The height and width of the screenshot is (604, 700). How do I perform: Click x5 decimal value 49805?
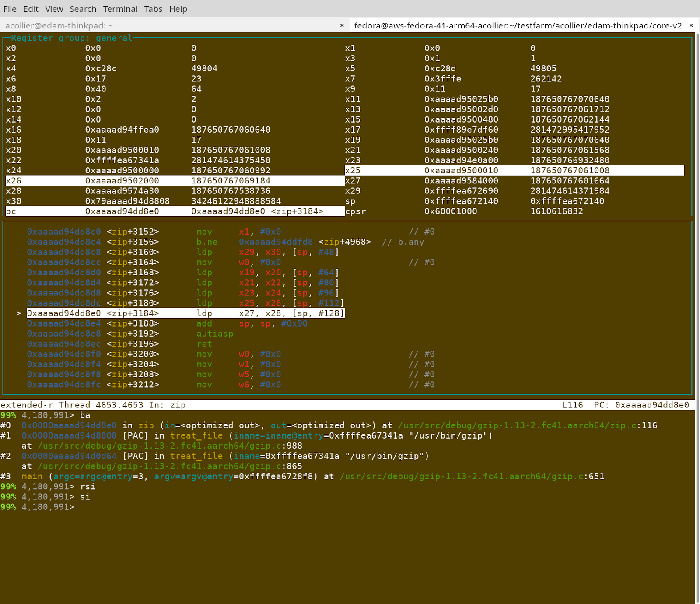[x=543, y=68]
